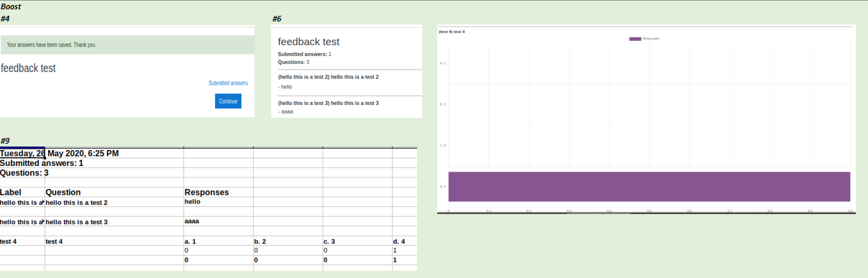Image resolution: width=868 pixels, height=278 pixels.
Task: Select the 'Label' header cell
Action: click(22, 193)
